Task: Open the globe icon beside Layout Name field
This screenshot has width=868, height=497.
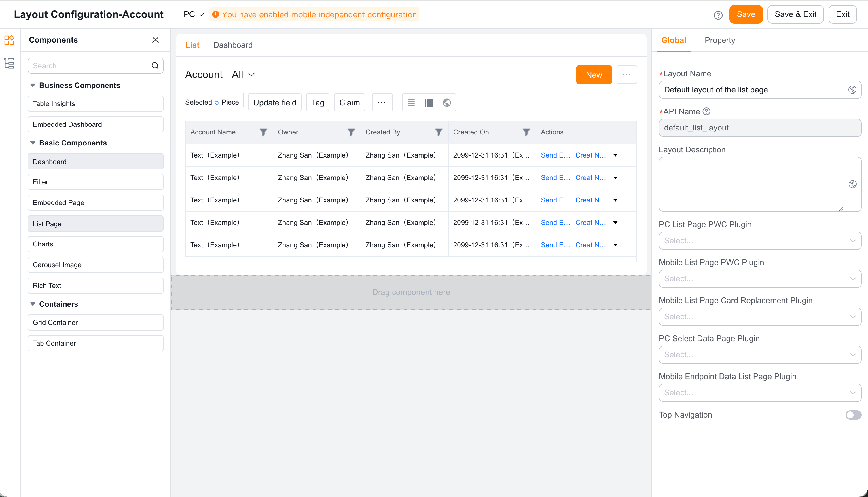Action: (852, 90)
